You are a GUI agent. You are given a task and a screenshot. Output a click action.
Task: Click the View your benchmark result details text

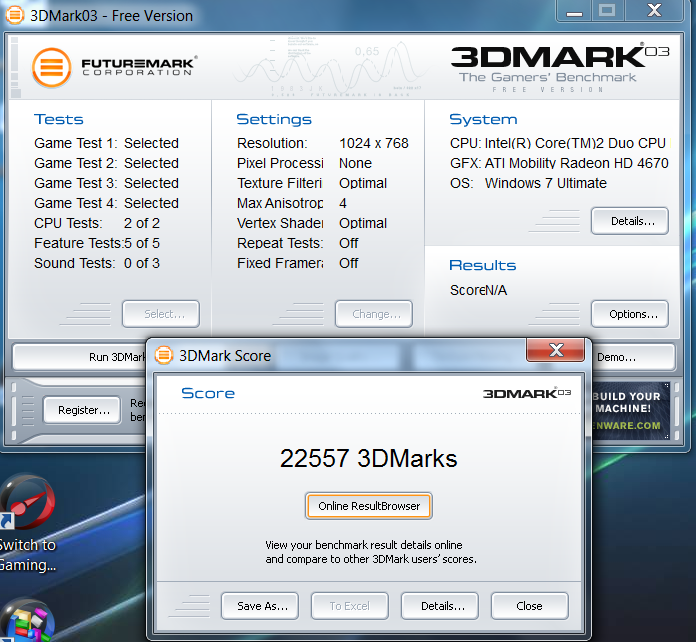371,552
